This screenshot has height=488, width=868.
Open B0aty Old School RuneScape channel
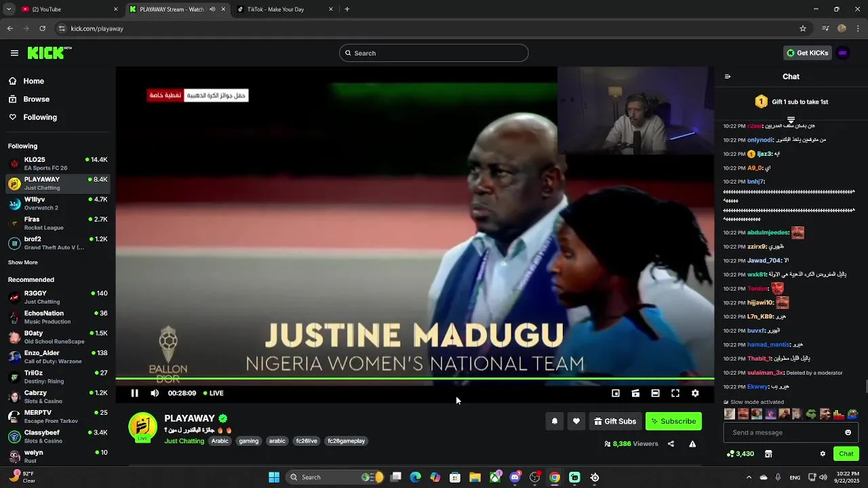[x=58, y=337]
